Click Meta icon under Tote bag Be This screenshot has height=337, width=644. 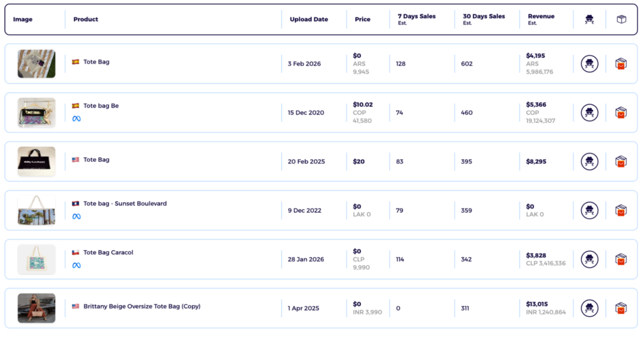[76, 119]
